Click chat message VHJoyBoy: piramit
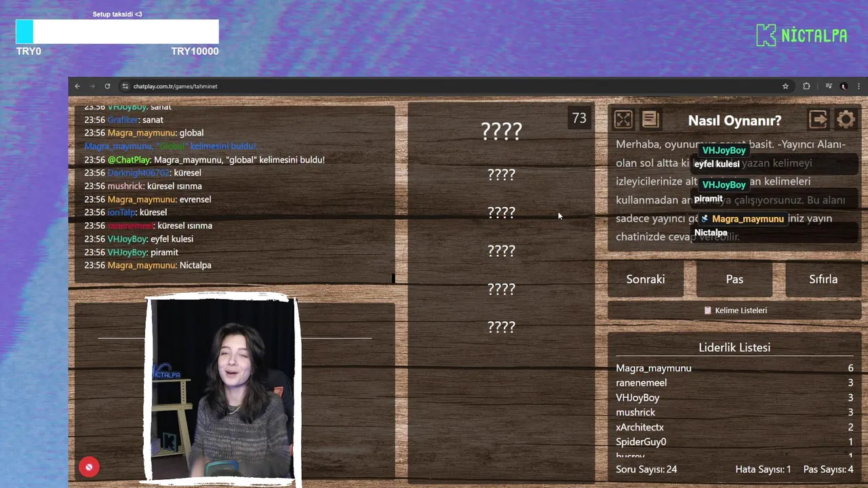Screen dimensions: 868x488 tap(131, 252)
